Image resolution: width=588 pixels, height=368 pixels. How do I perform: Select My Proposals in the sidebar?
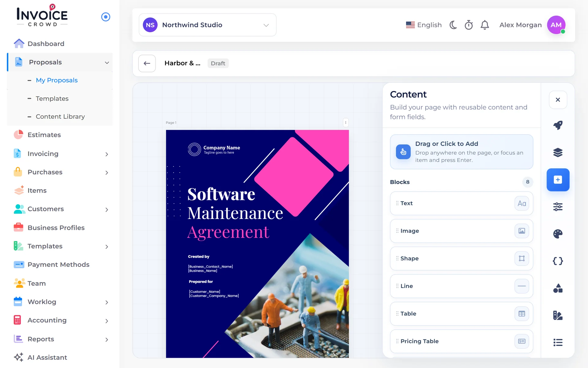coord(57,80)
